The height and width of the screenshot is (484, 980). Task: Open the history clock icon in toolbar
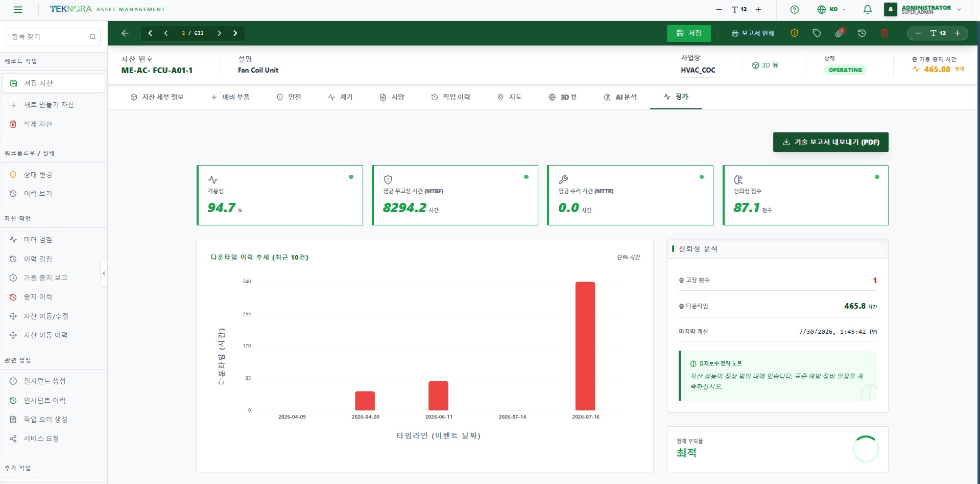pos(862,33)
